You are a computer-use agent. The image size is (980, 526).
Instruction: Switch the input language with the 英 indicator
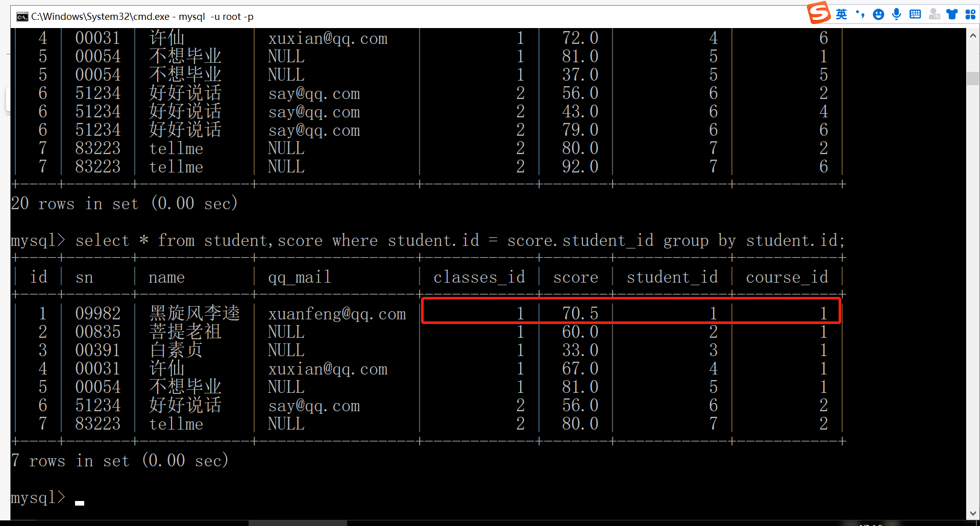841,14
